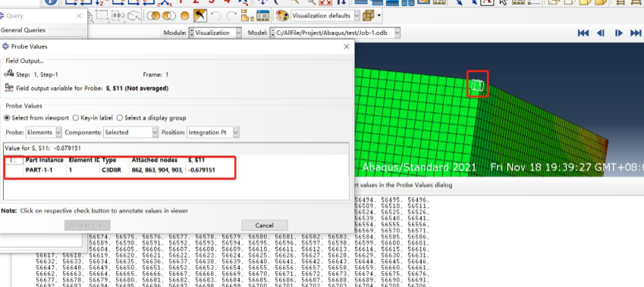Click 'General Queries' label in the Query dialog
This screenshot has width=644, height=287.
click(x=23, y=30)
